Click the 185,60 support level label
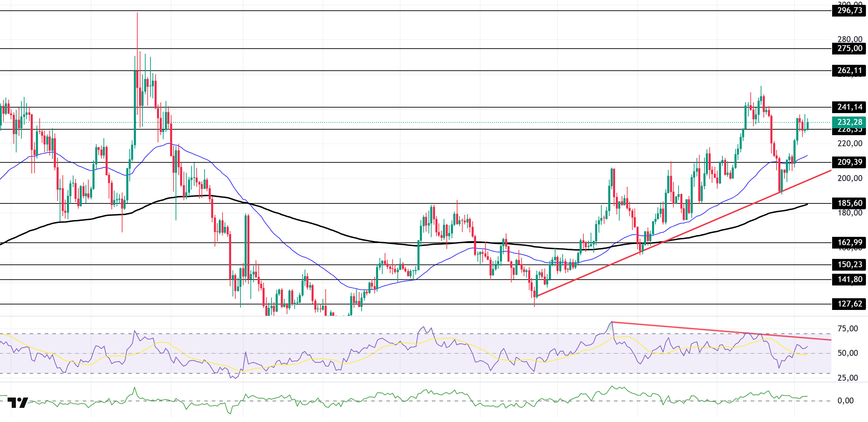Screen dimensions: 868x422 pos(849,203)
